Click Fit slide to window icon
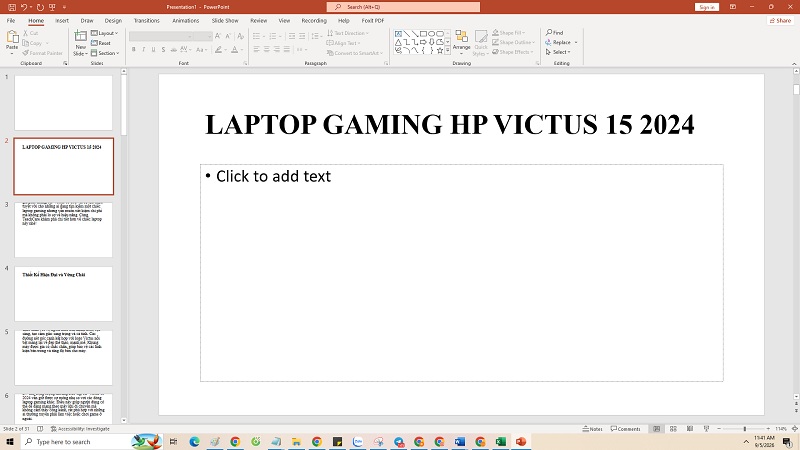The height and width of the screenshot is (450, 800). (x=795, y=429)
